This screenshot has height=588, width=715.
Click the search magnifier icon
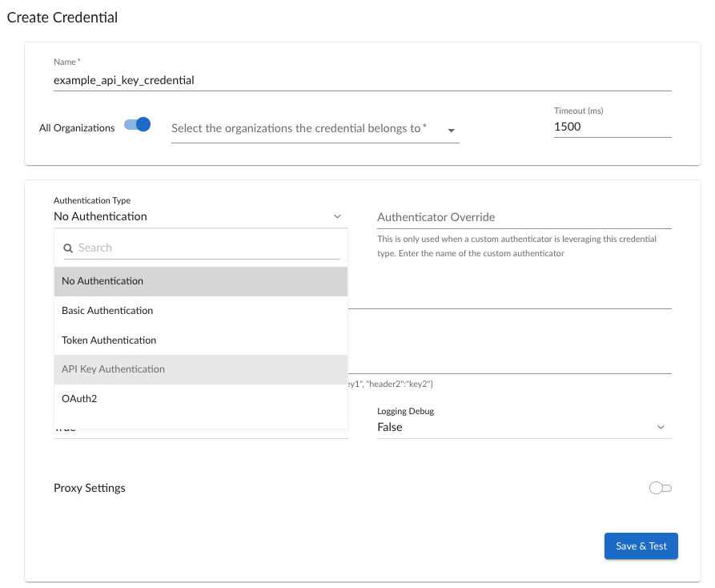click(68, 248)
